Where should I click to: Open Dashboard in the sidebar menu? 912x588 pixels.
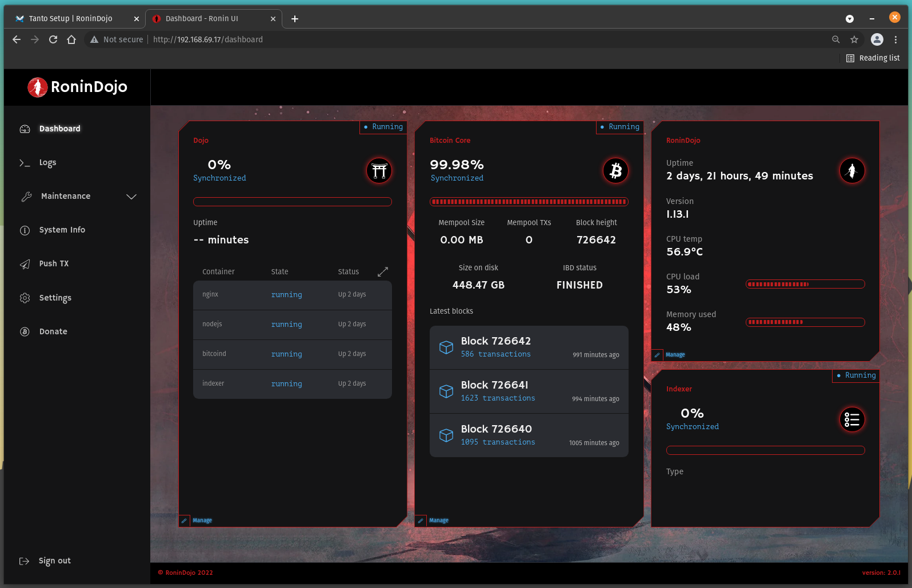click(60, 129)
